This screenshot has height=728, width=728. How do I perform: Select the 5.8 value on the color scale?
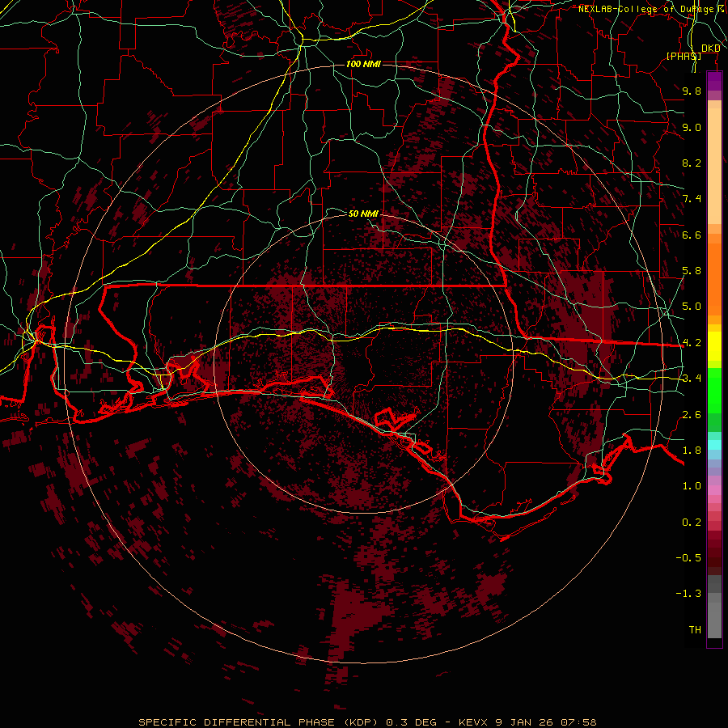point(692,271)
